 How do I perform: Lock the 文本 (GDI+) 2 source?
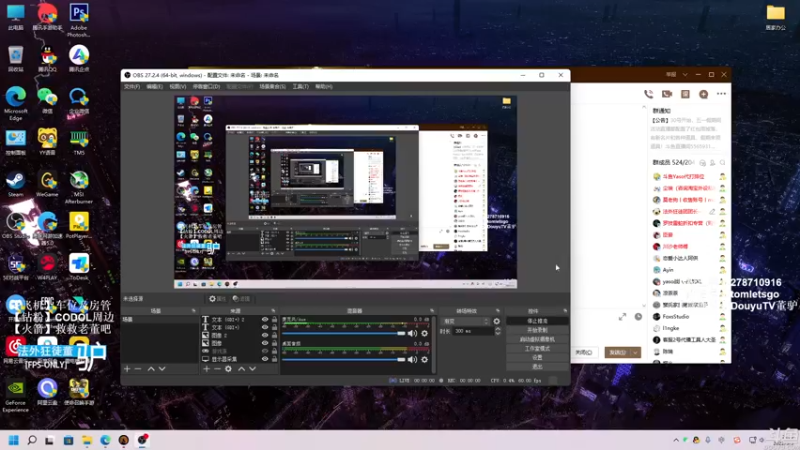point(274,319)
